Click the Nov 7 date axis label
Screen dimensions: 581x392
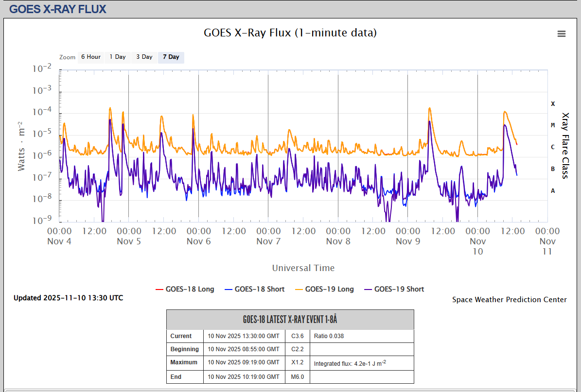point(268,241)
